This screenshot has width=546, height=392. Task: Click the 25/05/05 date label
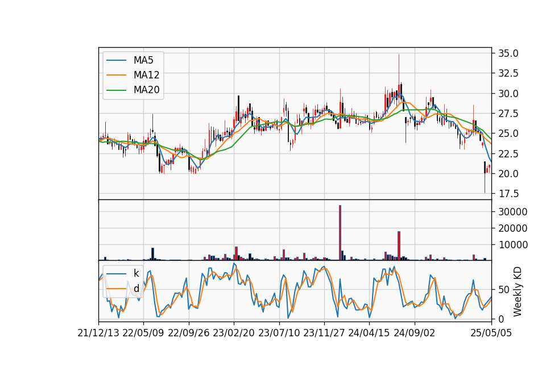[x=491, y=333]
